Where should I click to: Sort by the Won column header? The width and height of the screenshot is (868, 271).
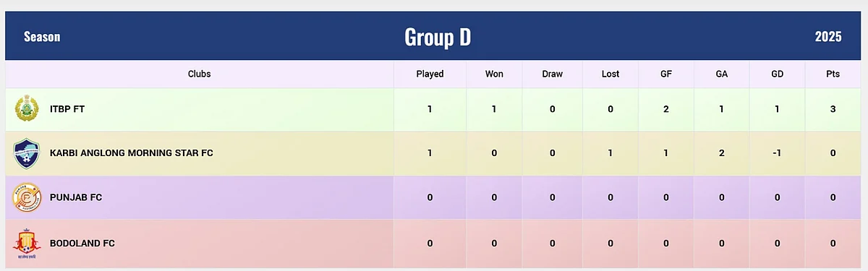[x=494, y=74]
